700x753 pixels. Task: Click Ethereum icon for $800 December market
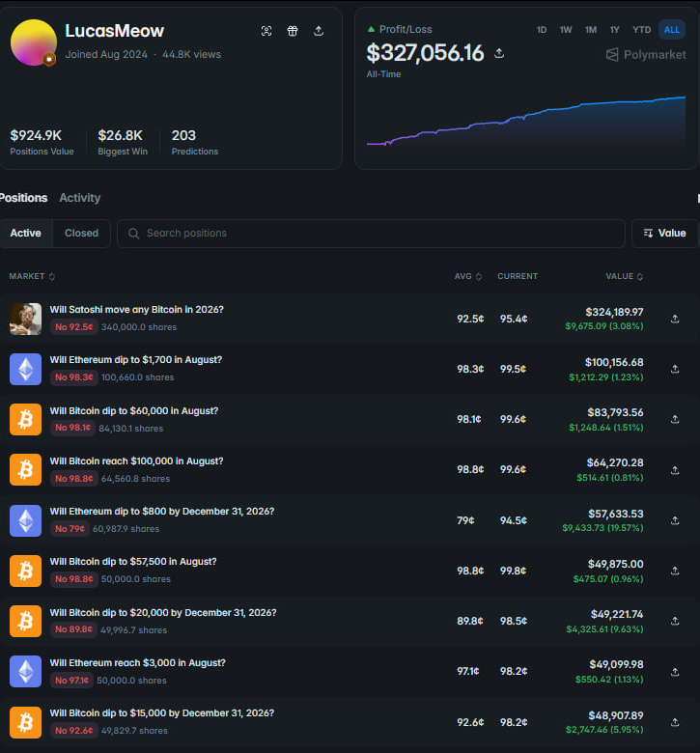[x=25, y=520]
